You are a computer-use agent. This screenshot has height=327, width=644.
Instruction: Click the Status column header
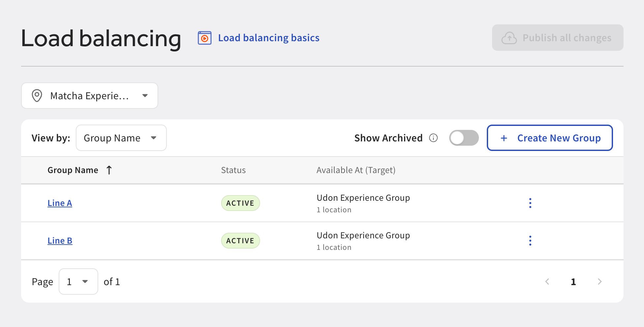click(x=233, y=170)
